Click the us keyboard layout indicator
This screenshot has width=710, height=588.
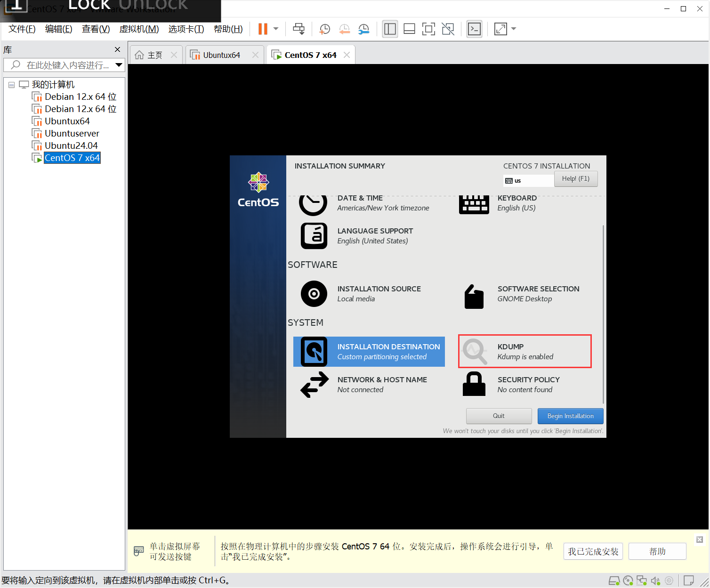click(x=528, y=181)
